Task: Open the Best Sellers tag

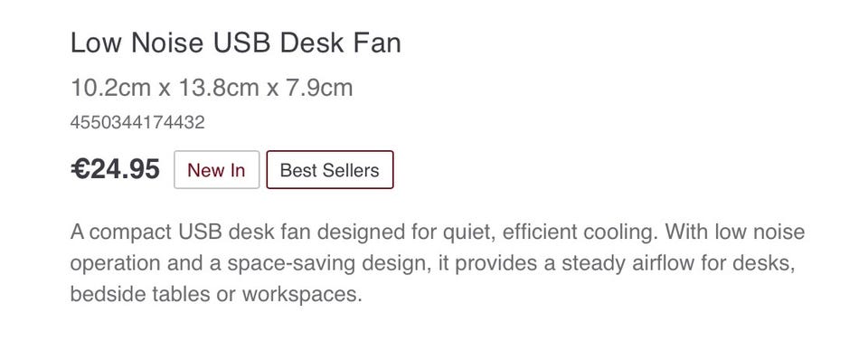Action: [x=330, y=170]
